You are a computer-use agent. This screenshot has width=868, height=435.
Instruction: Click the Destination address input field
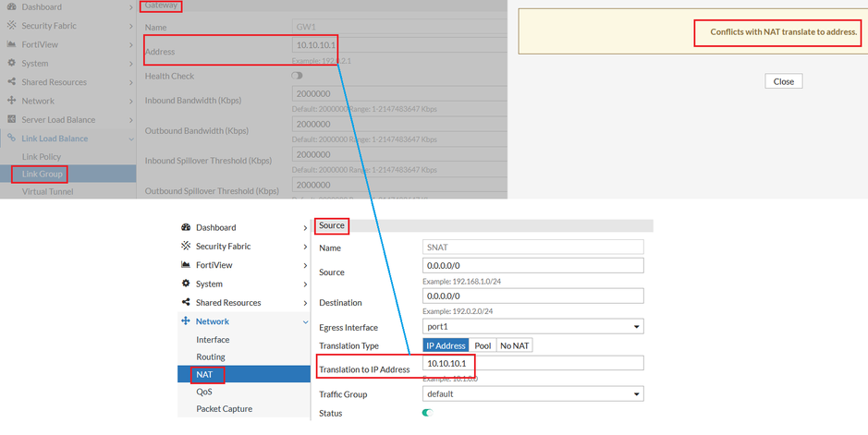pos(533,296)
